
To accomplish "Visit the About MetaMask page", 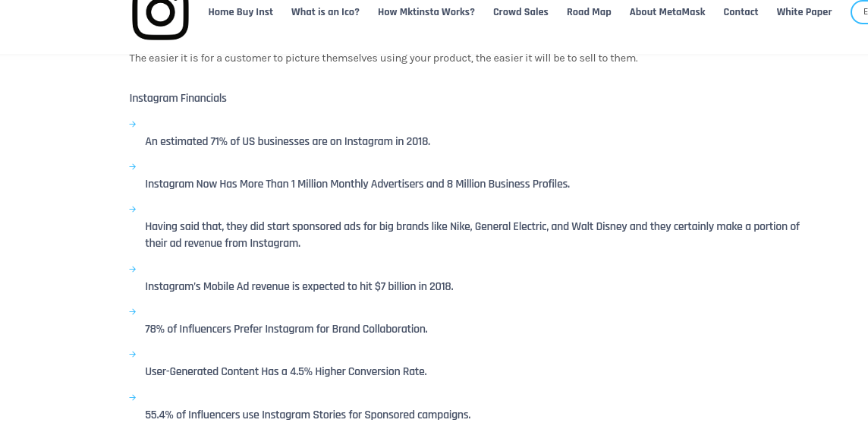I will (667, 12).
